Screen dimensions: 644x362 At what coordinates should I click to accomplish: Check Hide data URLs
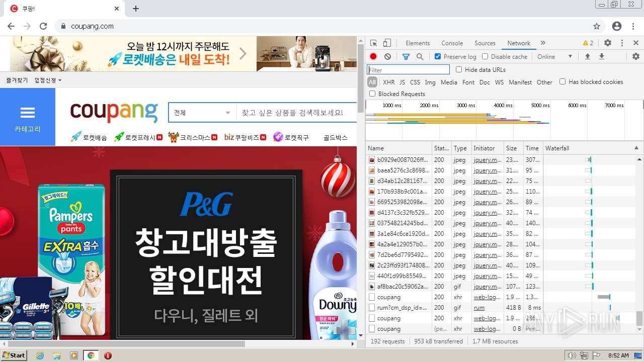(x=459, y=69)
